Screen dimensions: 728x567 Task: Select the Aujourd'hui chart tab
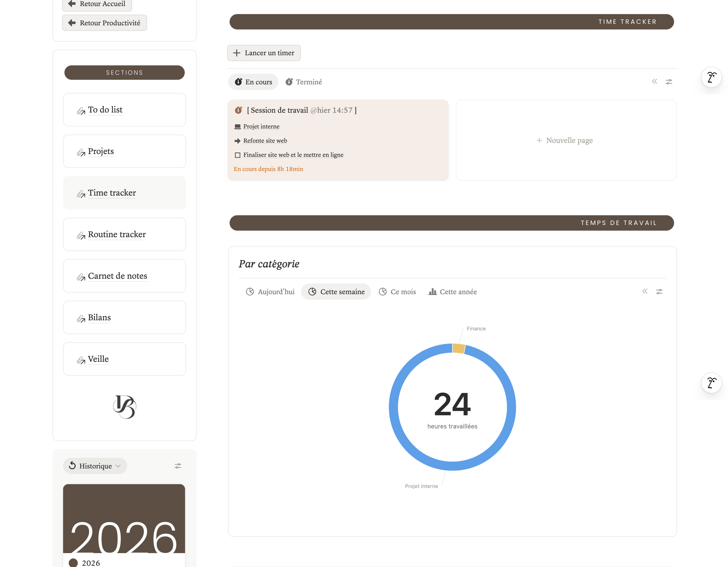270,292
